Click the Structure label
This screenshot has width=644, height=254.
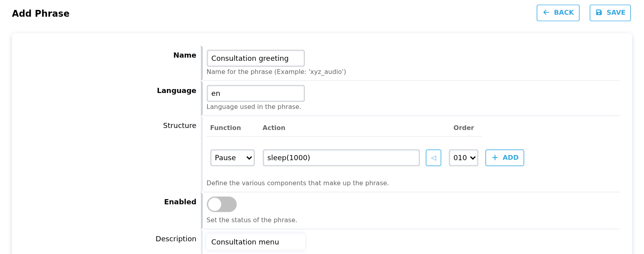coord(180,126)
